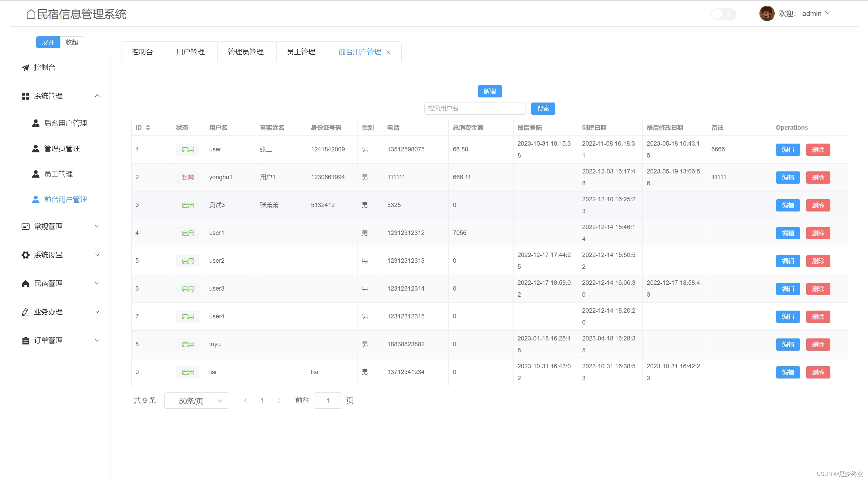868x480 pixels.
Task: Click 删除 for user1 row
Action: tap(818, 233)
